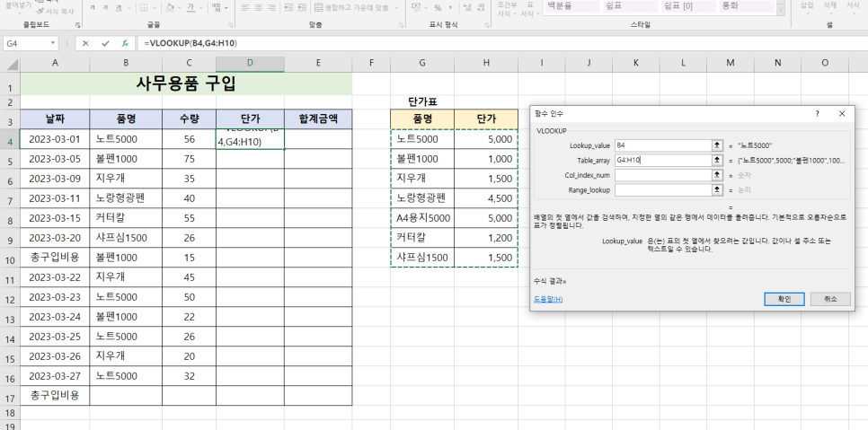Image resolution: width=868 pixels, height=430 pixels.
Task: Click the 사무용품 구입 title cell
Action: coord(186,83)
